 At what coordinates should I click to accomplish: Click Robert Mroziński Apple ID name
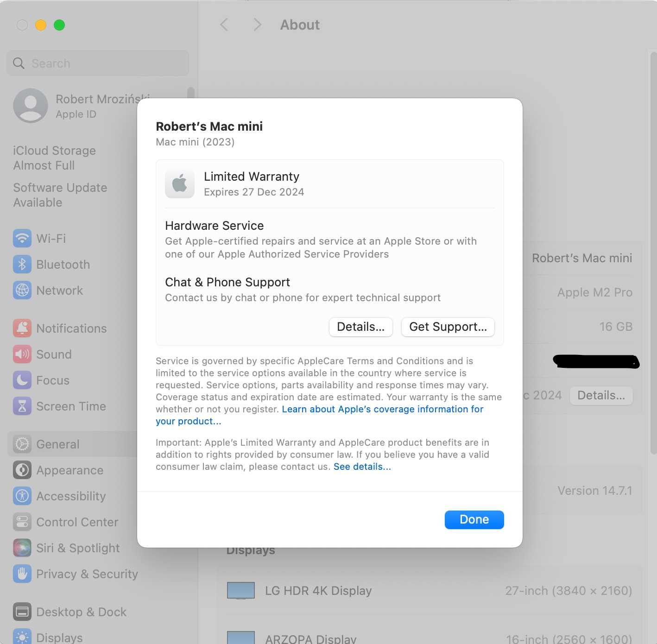pos(102,99)
